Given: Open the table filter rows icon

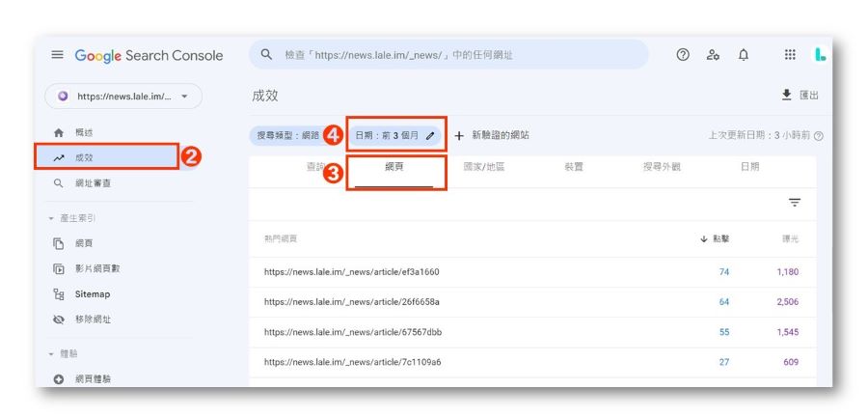Looking at the screenshot, I should pos(795,203).
